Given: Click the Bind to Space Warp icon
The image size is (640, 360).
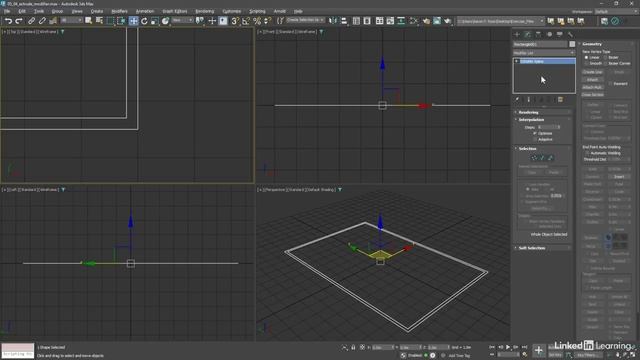Looking at the screenshot, I should [x=53, y=21].
